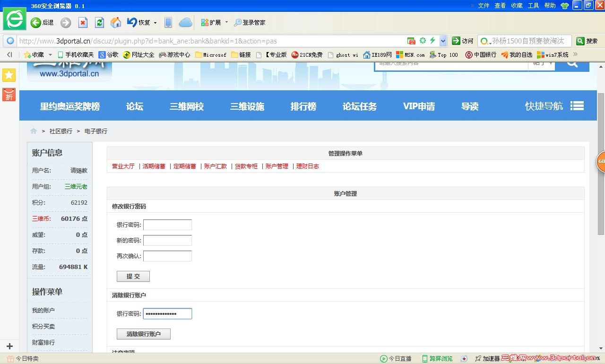Open the 收藏 menu in title bar
The image size is (605, 364).
point(517,6)
